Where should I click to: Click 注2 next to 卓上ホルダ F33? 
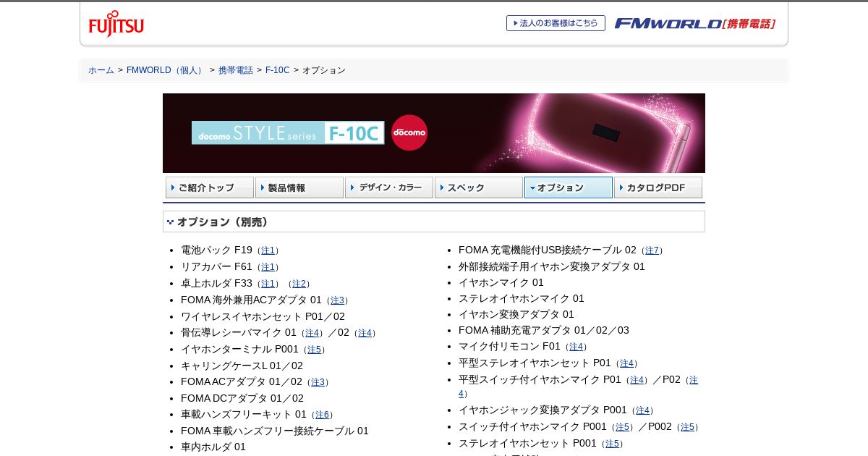pyautogui.click(x=299, y=284)
